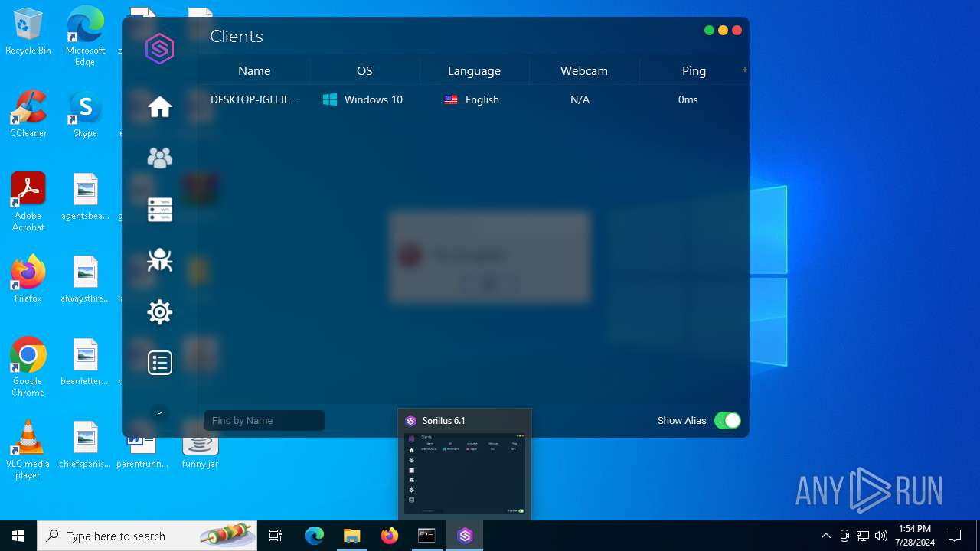The width and height of the screenshot is (980, 551).
Task: Click the green window control dot
Action: pos(709,31)
